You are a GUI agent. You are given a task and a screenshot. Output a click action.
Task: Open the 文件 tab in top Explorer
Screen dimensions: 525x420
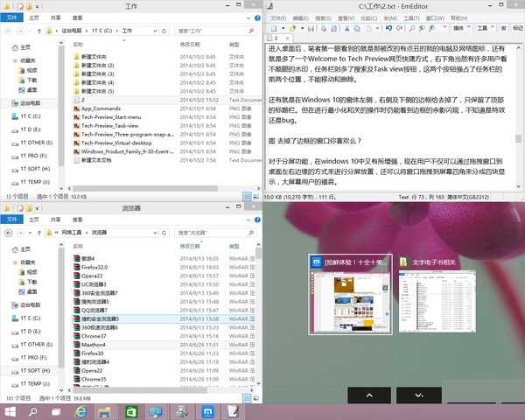click(x=11, y=17)
